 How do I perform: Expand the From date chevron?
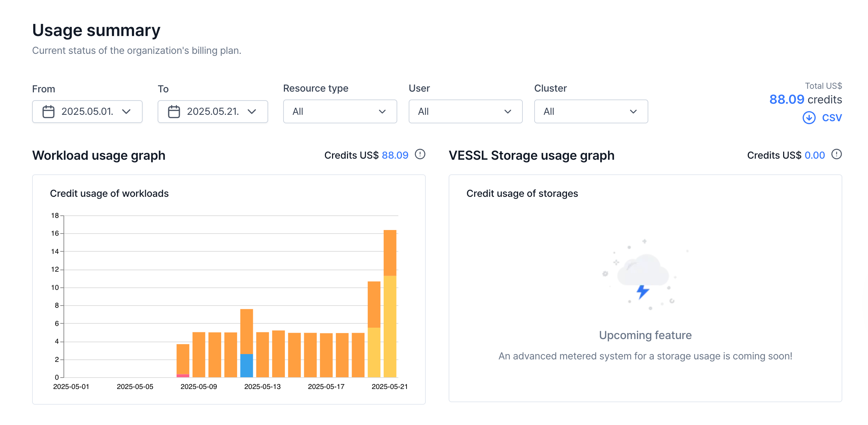click(126, 112)
